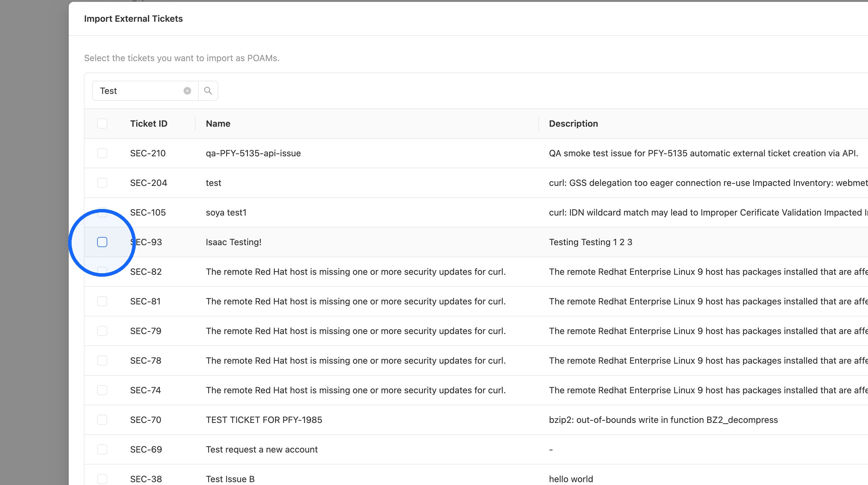Click the SEC-210 ticket ID

[x=148, y=153]
